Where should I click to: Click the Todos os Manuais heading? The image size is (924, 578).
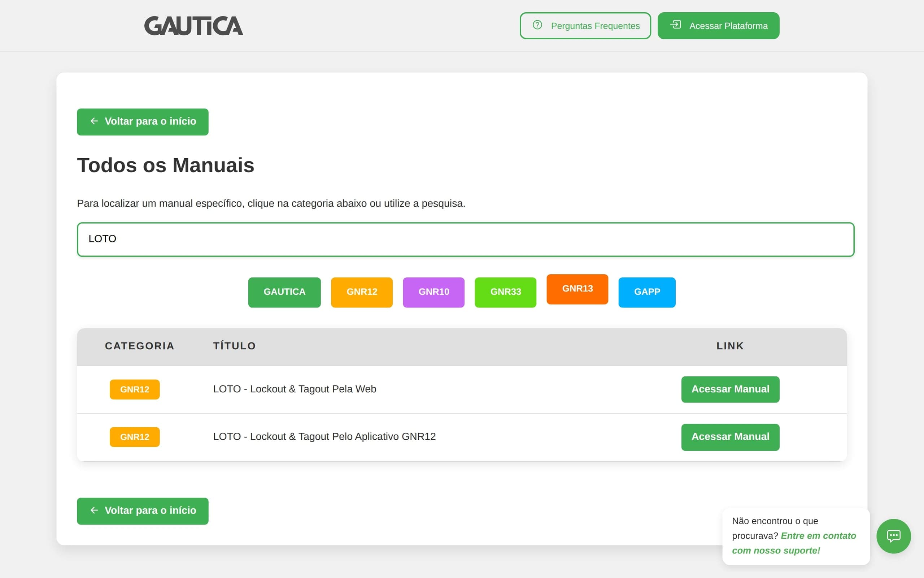point(165,165)
